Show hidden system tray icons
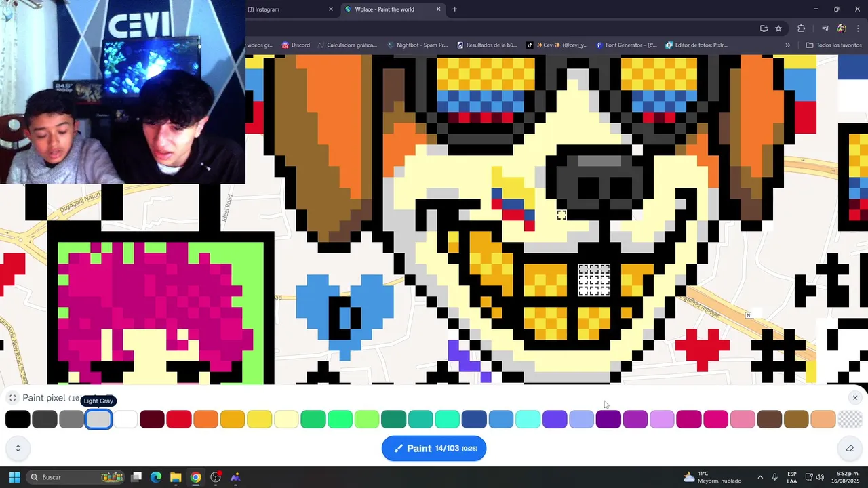The height and width of the screenshot is (488, 868). [759, 477]
